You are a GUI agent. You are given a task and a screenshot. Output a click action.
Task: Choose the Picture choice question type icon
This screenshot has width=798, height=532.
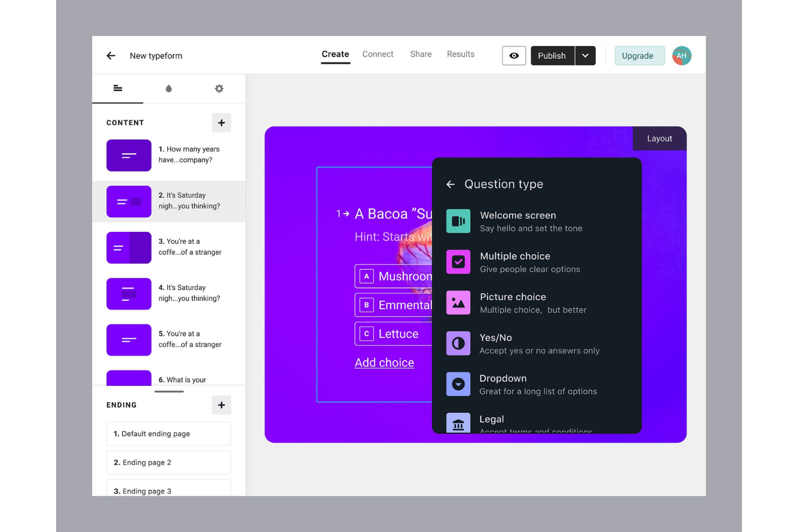click(458, 303)
